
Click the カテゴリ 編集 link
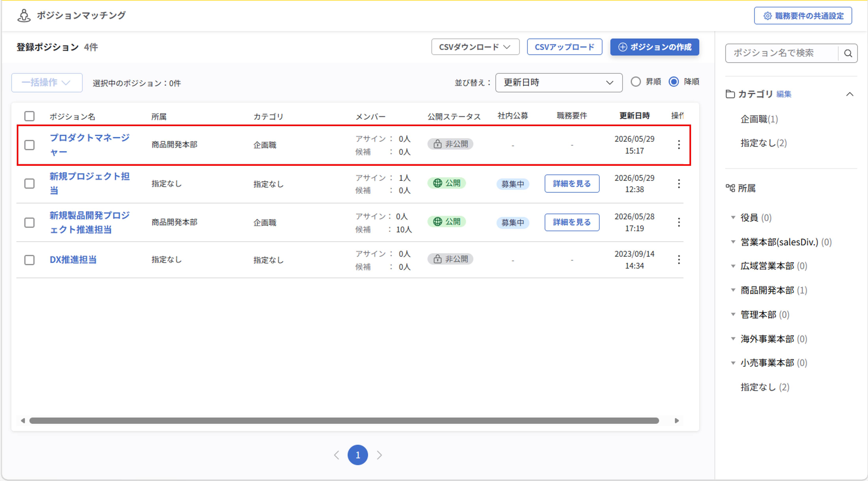click(x=784, y=94)
